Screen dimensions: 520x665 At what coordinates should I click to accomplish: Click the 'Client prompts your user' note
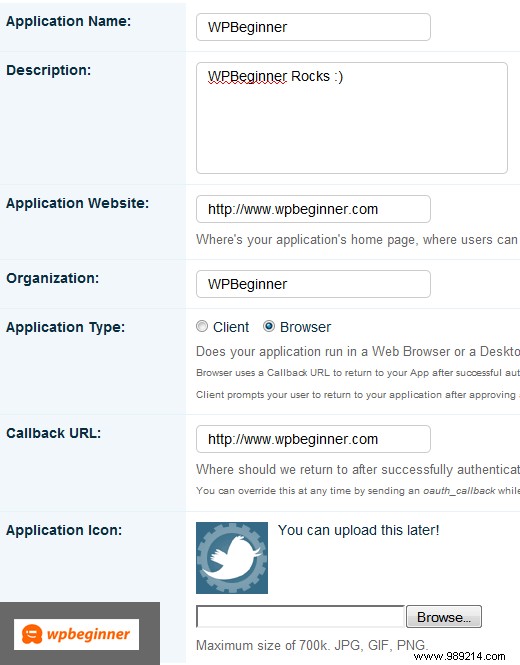click(x=358, y=395)
